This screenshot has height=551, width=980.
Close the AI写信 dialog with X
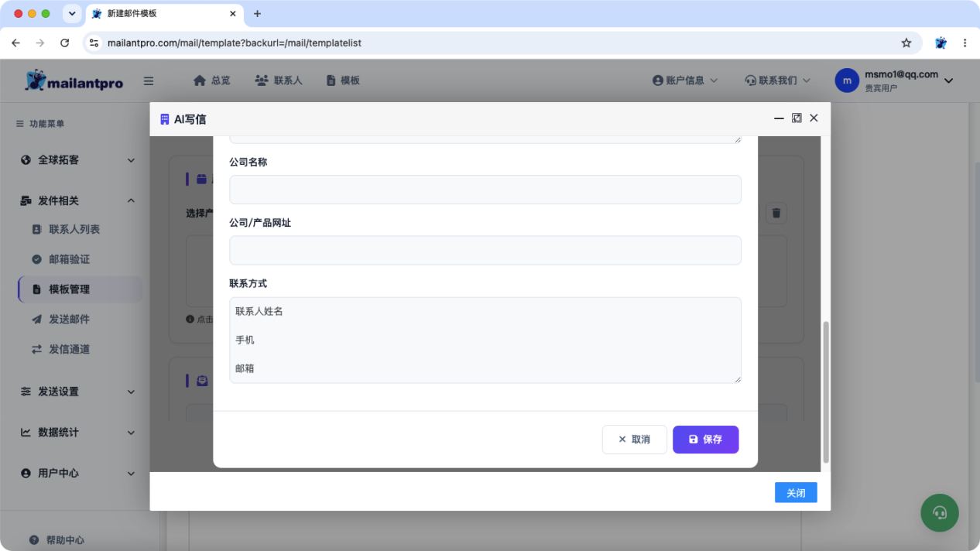(x=814, y=118)
